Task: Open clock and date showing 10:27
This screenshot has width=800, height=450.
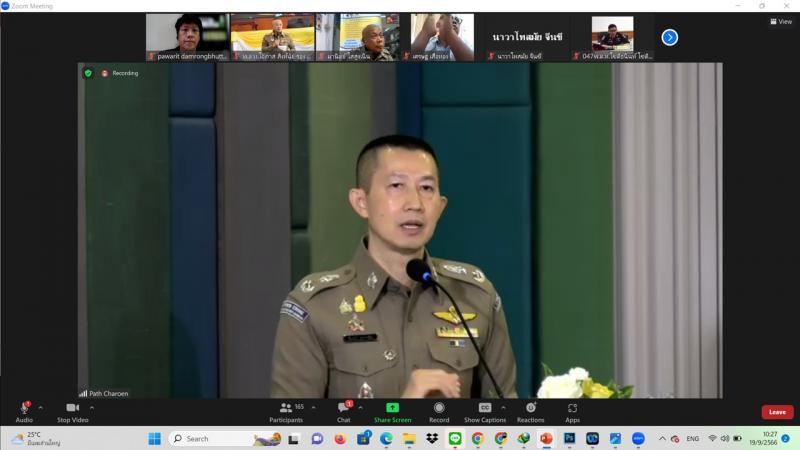Action: pyautogui.click(x=763, y=438)
